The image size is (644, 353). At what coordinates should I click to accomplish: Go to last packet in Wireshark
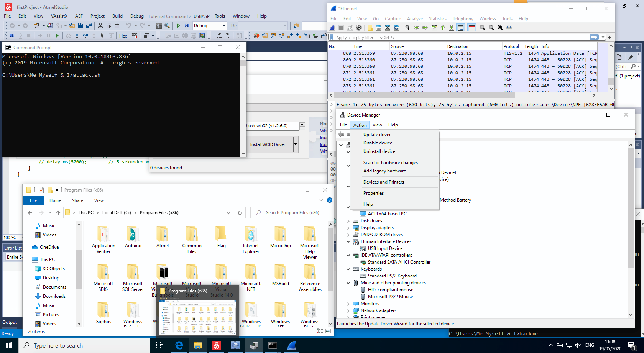tap(452, 28)
